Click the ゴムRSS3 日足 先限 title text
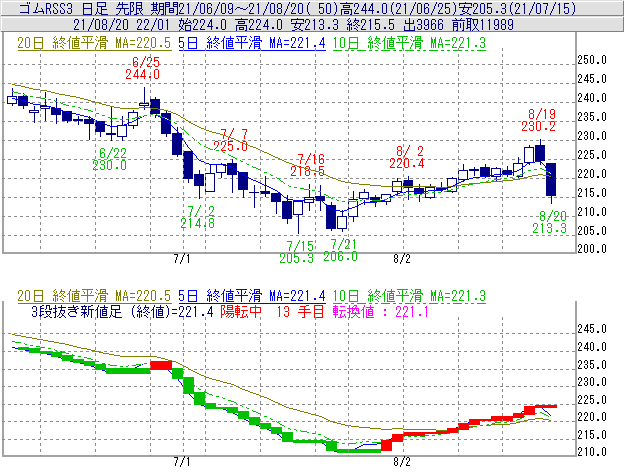624x475 pixels. pyautogui.click(x=82, y=8)
